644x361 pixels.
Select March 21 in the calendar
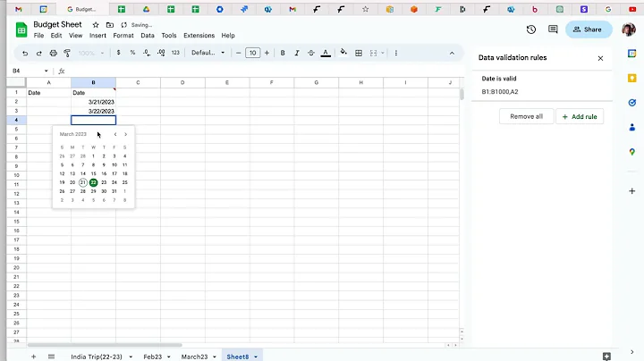83,182
